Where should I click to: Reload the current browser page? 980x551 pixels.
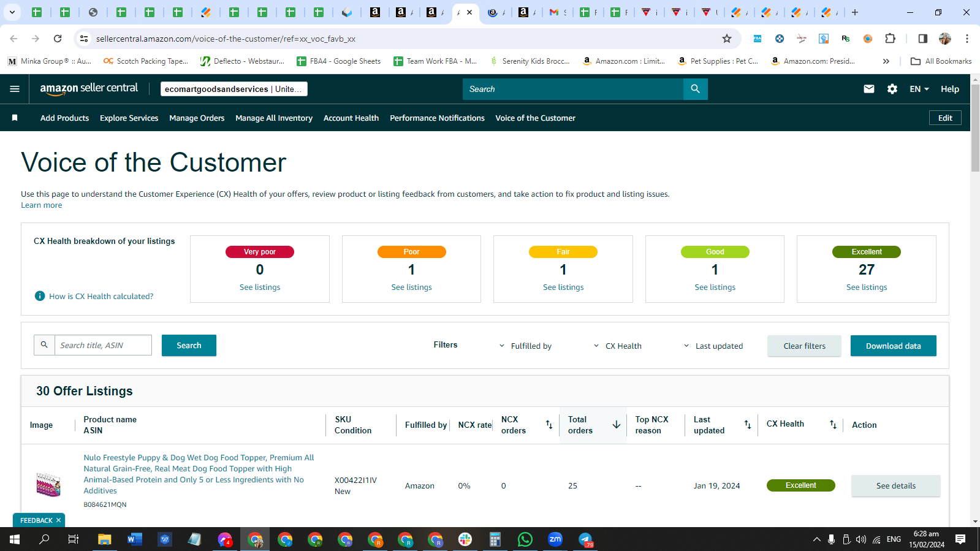(x=58, y=39)
